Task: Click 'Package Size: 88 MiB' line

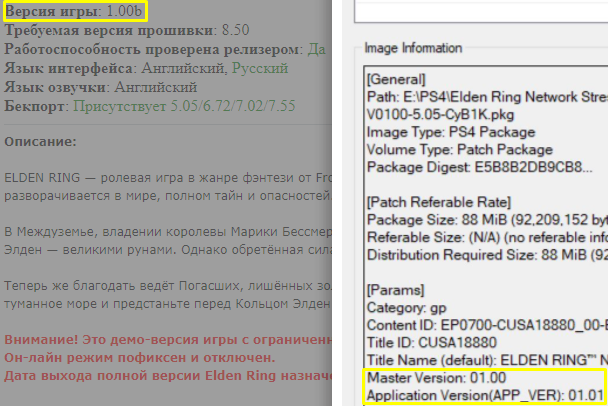Action: 487,220
